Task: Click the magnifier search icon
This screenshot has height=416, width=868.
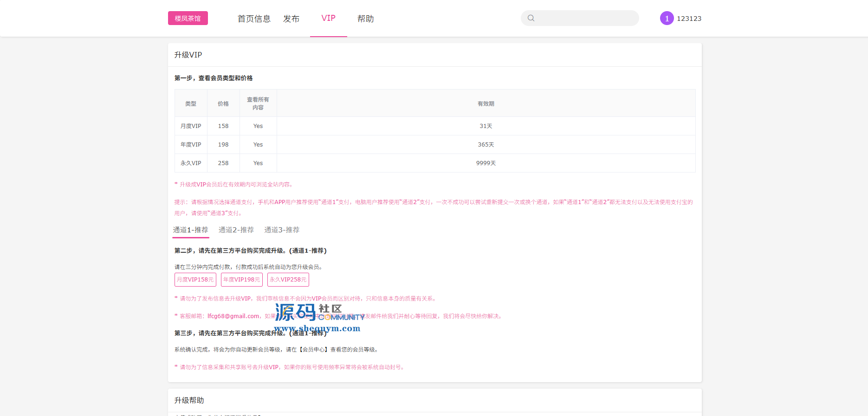Action: [531, 18]
